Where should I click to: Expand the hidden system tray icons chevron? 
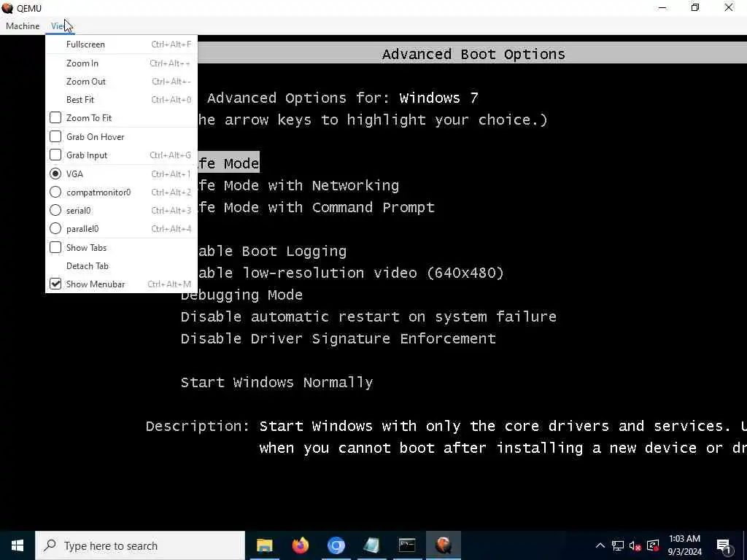pyautogui.click(x=600, y=545)
